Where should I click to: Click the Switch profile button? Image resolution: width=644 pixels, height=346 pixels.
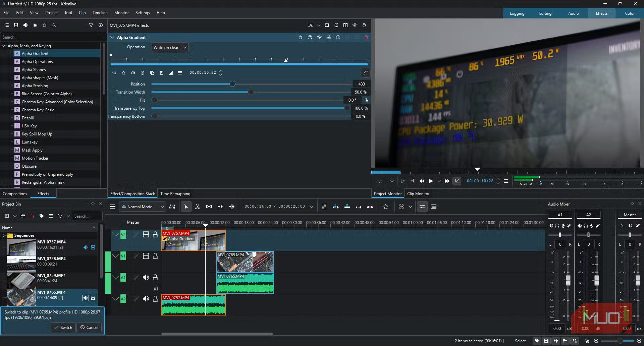point(63,328)
